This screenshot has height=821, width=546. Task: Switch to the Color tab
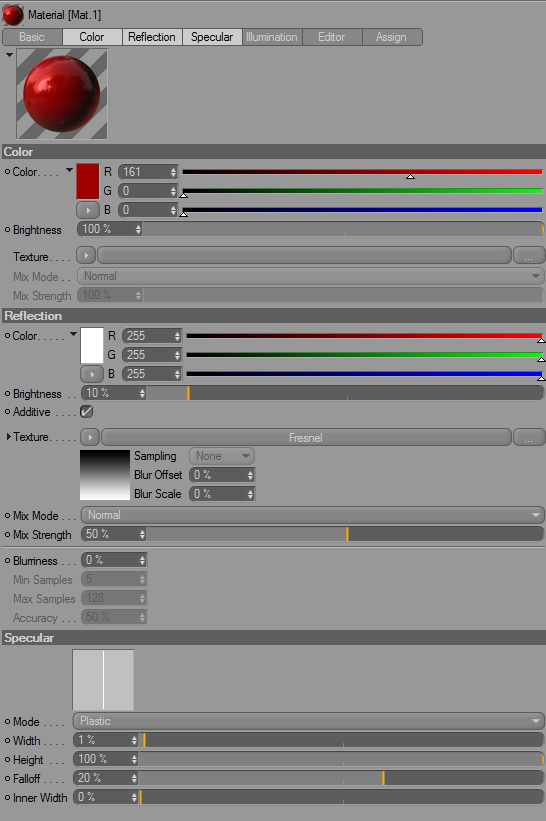coord(92,37)
